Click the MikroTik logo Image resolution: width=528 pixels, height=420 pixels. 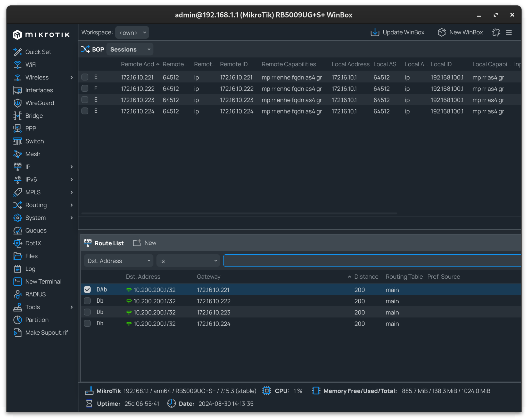41,35
